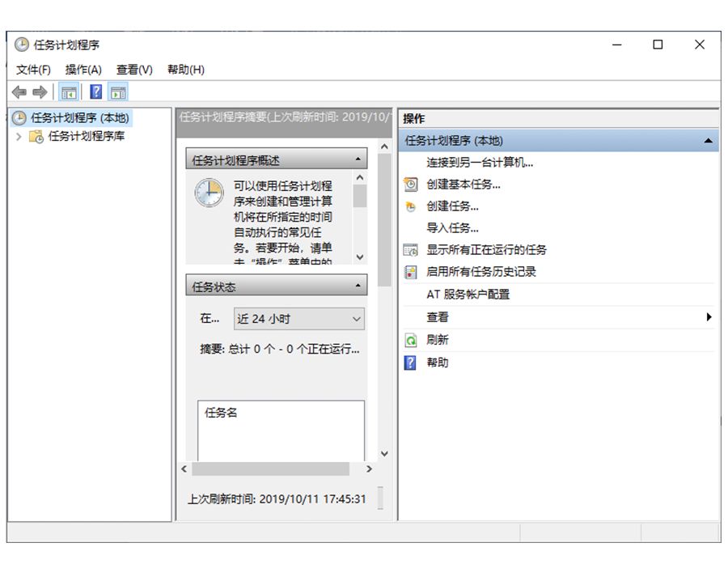The image size is (728, 581).
Task: Expand the 任务计划程序库 tree node
Action: coord(19,137)
